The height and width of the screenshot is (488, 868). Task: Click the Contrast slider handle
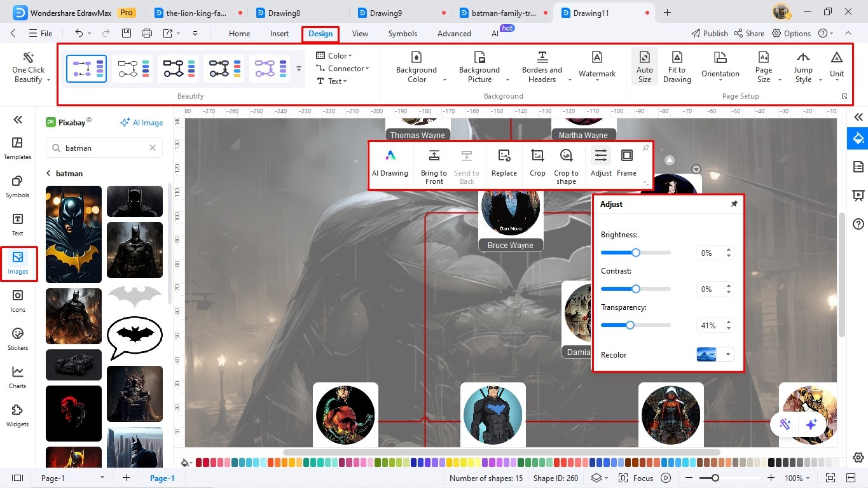pos(635,289)
